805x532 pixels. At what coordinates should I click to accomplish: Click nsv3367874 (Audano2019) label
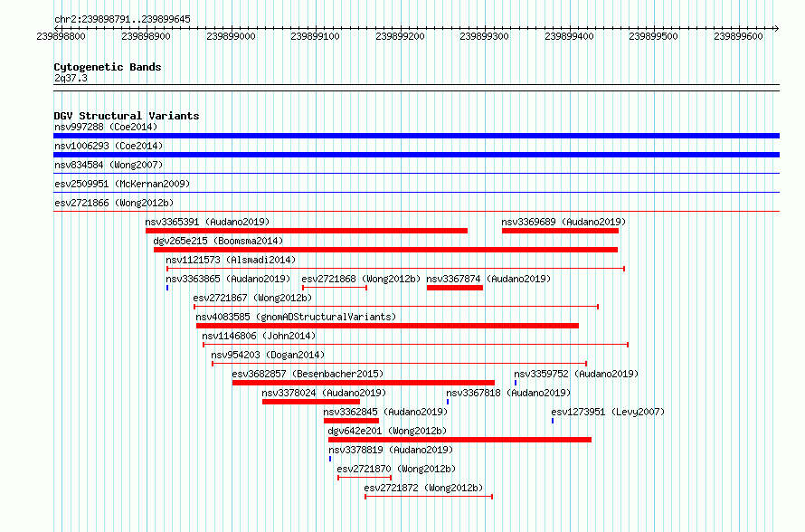pyautogui.click(x=488, y=279)
